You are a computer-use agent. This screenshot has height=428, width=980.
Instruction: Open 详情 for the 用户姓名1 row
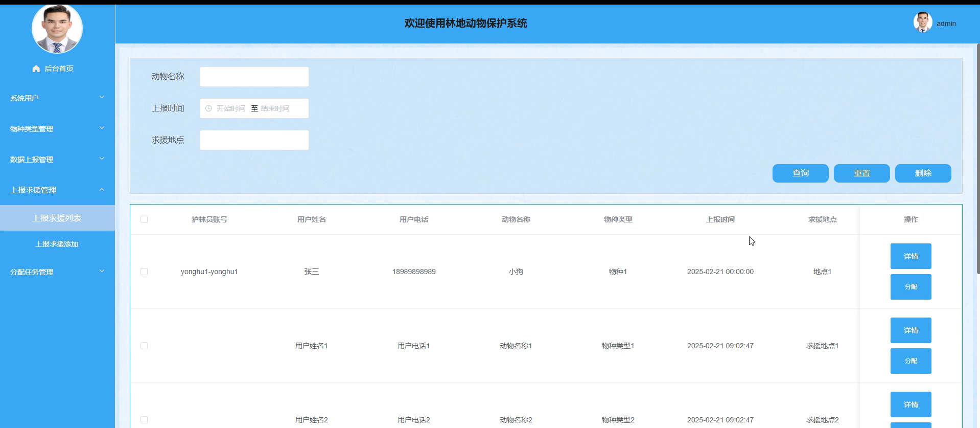pos(911,330)
